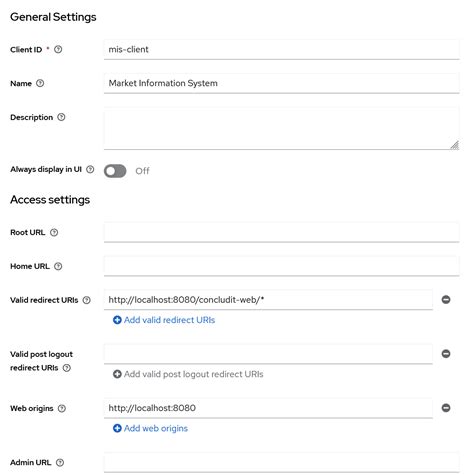Click the Client ID help icon
The width and height of the screenshot is (474, 476).
pyautogui.click(x=58, y=49)
